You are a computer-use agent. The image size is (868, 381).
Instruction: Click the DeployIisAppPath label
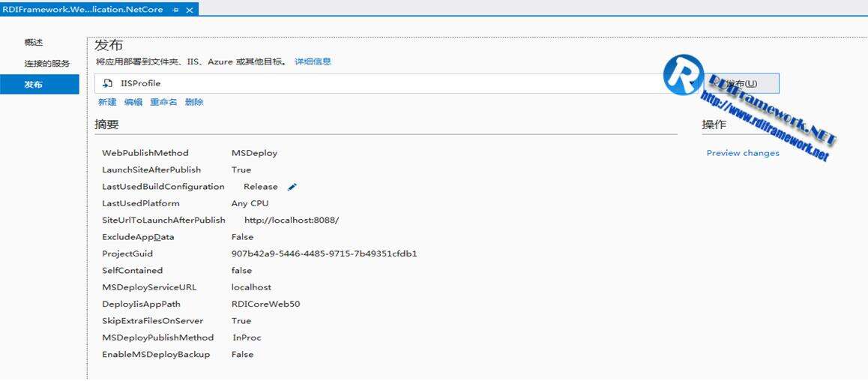tap(141, 304)
